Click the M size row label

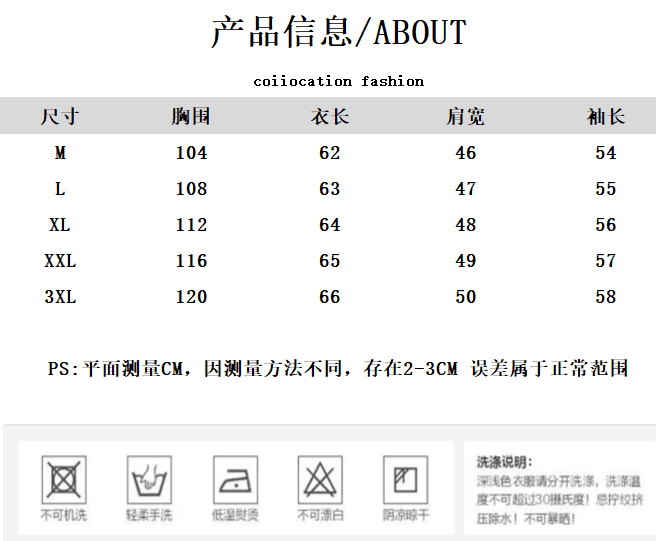[60, 153]
